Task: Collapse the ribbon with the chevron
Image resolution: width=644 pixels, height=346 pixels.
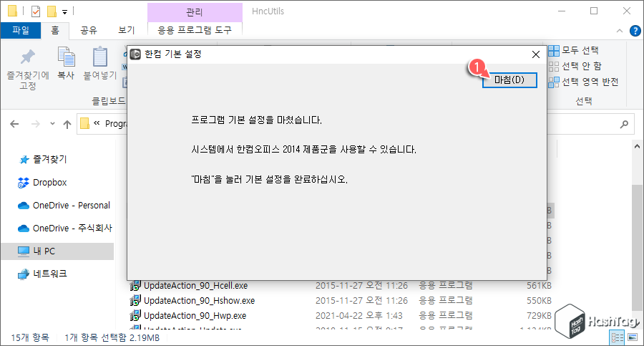Action: click(620, 31)
